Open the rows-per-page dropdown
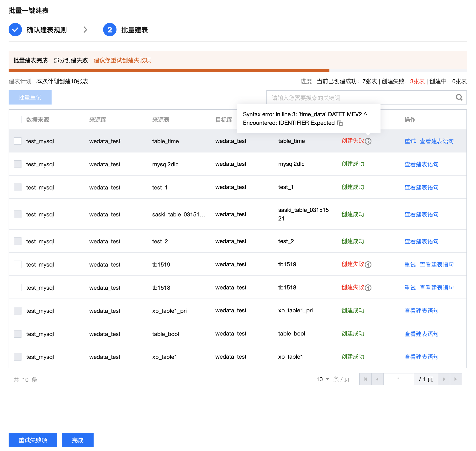476x451 pixels. pyautogui.click(x=323, y=379)
